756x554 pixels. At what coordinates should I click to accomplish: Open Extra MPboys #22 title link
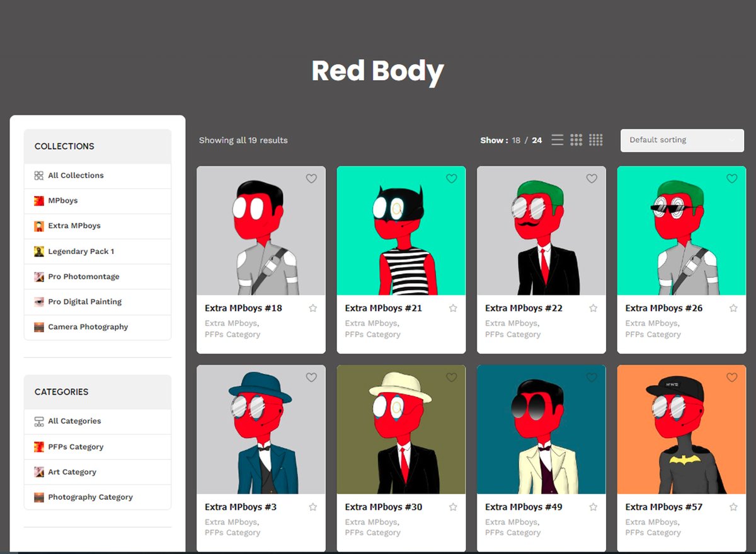point(524,308)
